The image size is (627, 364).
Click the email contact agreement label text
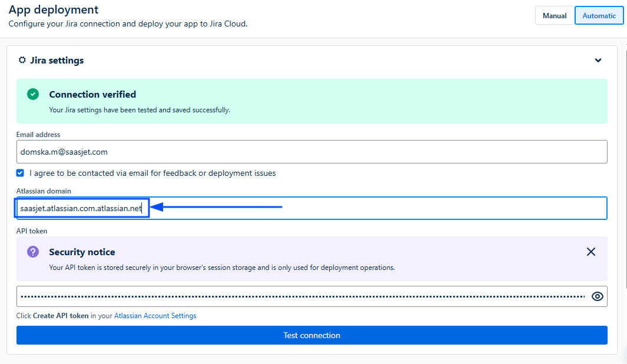(x=152, y=173)
